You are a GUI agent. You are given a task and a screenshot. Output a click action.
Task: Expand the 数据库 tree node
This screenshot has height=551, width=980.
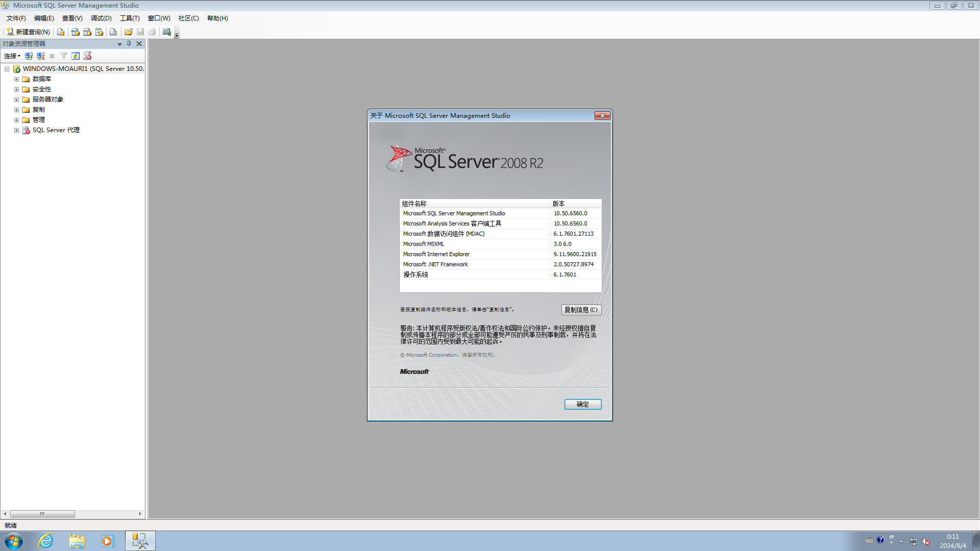(16, 79)
